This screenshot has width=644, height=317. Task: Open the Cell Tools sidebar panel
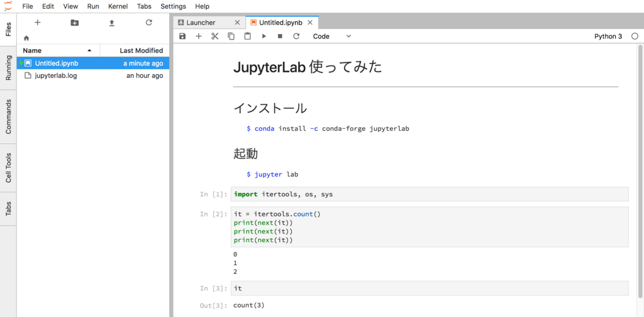[8, 167]
